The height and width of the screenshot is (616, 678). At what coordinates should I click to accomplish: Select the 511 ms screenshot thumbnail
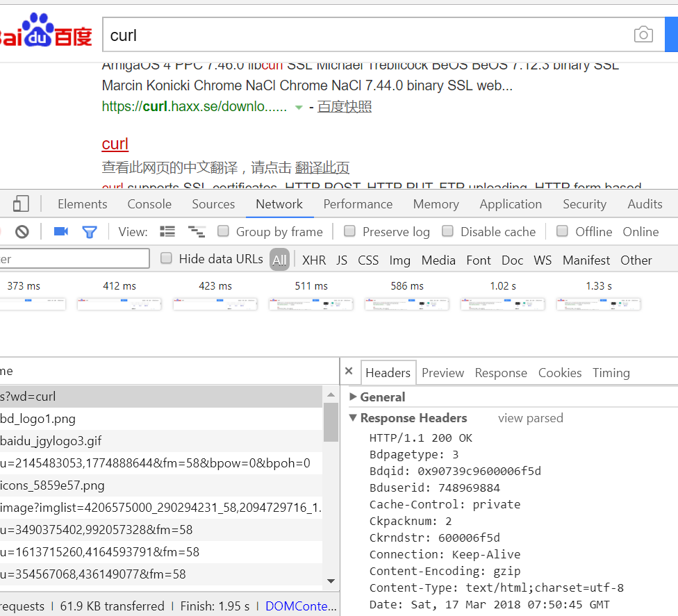point(311,304)
